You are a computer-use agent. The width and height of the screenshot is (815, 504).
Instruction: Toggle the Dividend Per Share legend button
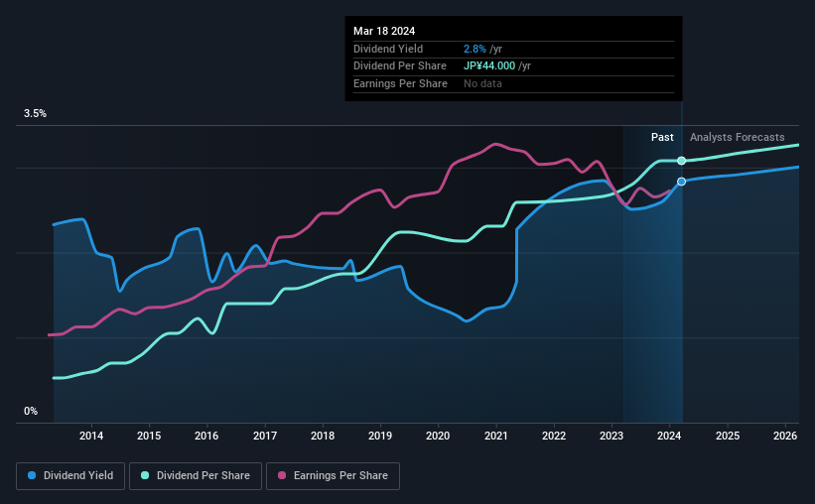click(x=196, y=476)
